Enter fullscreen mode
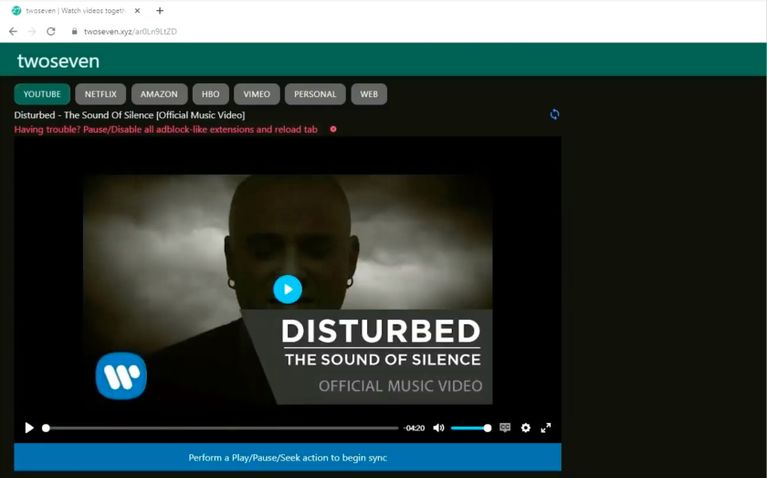The image size is (767, 478). coord(546,428)
